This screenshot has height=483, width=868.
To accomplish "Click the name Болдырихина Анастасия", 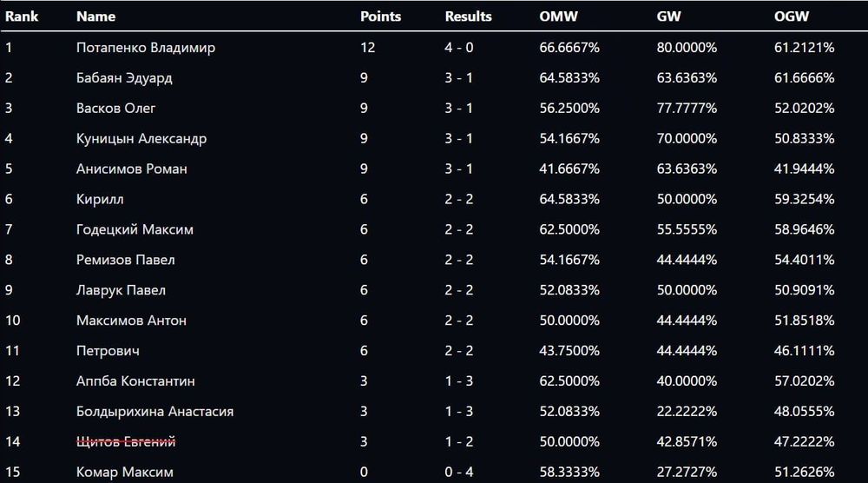I will pyautogui.click(x=155, y=412).
